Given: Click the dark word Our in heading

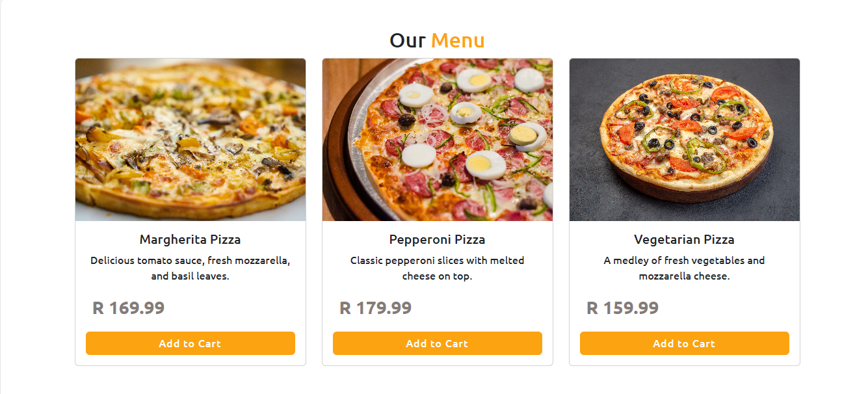Looking at the screenshot, I should (408, 40).
